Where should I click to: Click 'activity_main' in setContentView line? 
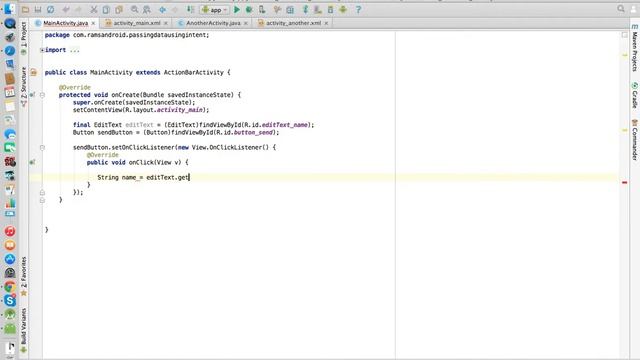[x=180, y=110]
